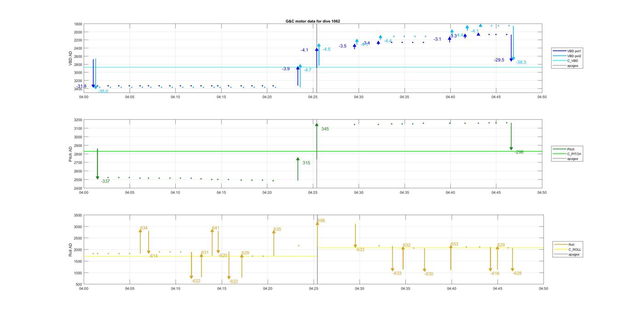This screenshot has height=319, width=644.
Task: Click the "634" roll data label
Action: [x=144, y=228]
